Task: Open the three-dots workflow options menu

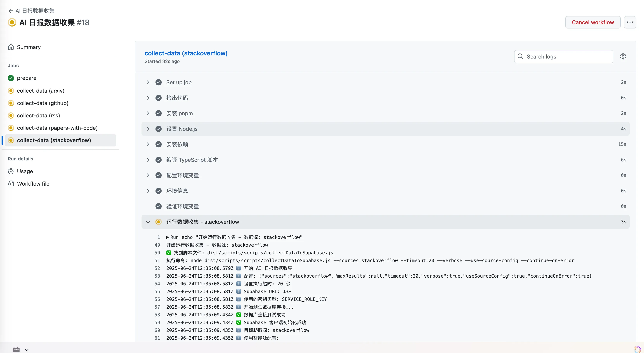Action: [630, 22]
